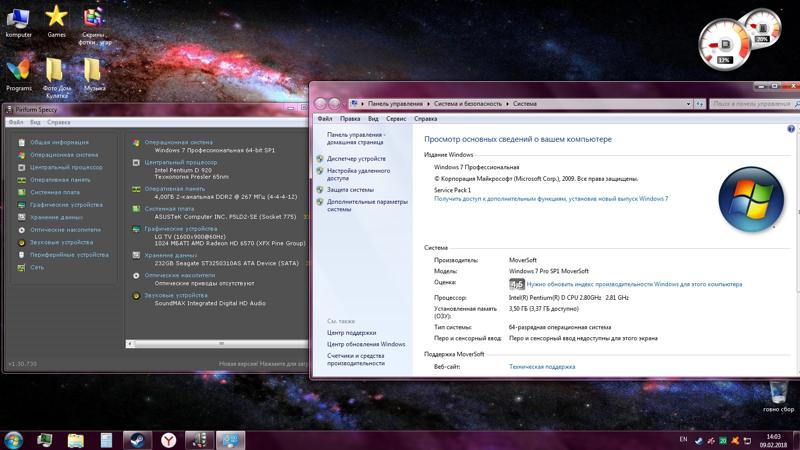
Task: Select Центральный процессор in Speccy sidebar
Action: (66, 167)
